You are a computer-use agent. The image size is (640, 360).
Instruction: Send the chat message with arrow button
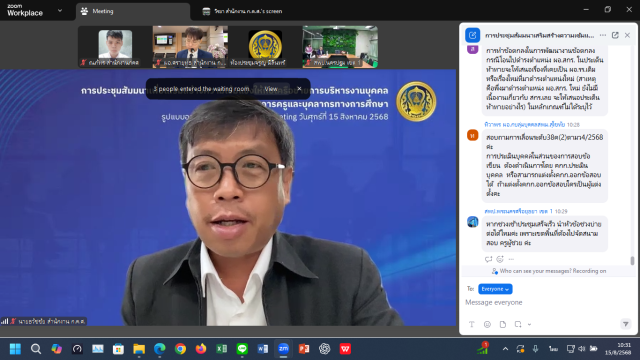point(625,324)
